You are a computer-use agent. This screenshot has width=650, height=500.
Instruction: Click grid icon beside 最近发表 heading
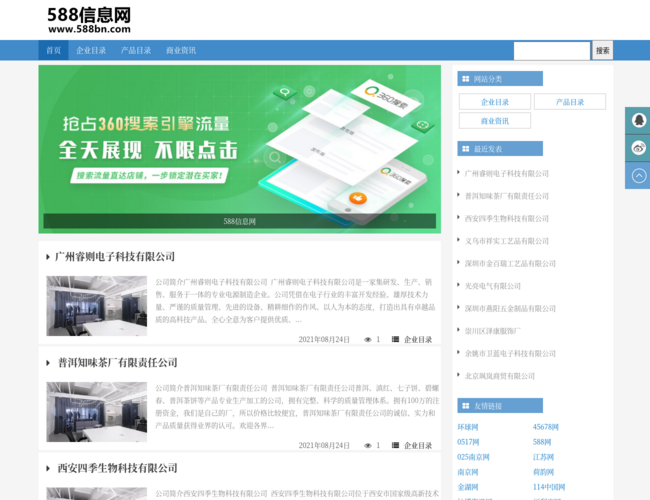pos(466,149)
